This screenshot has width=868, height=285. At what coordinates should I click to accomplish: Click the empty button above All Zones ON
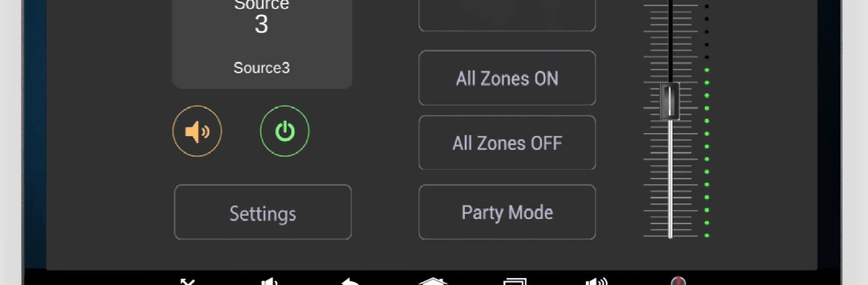tap(507, 16)
